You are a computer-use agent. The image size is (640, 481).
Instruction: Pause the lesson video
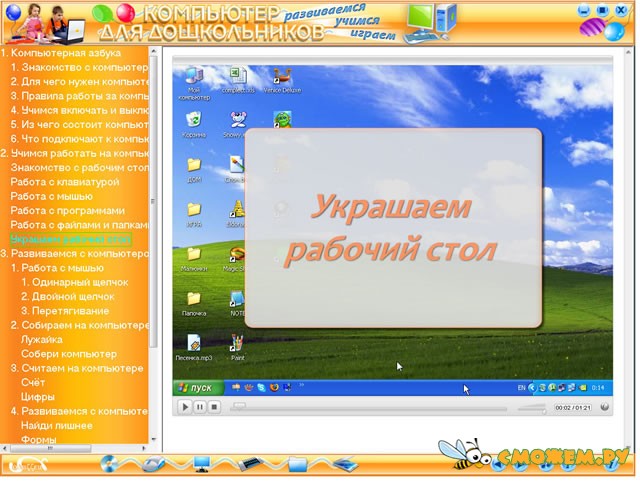[x=200, y=407]
